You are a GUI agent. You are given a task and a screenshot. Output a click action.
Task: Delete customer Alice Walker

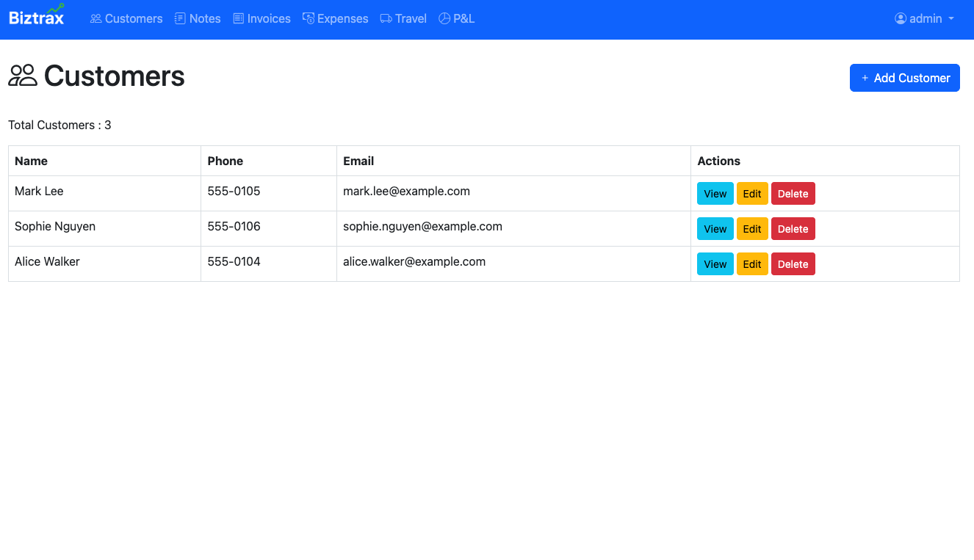tap(793, 263)
